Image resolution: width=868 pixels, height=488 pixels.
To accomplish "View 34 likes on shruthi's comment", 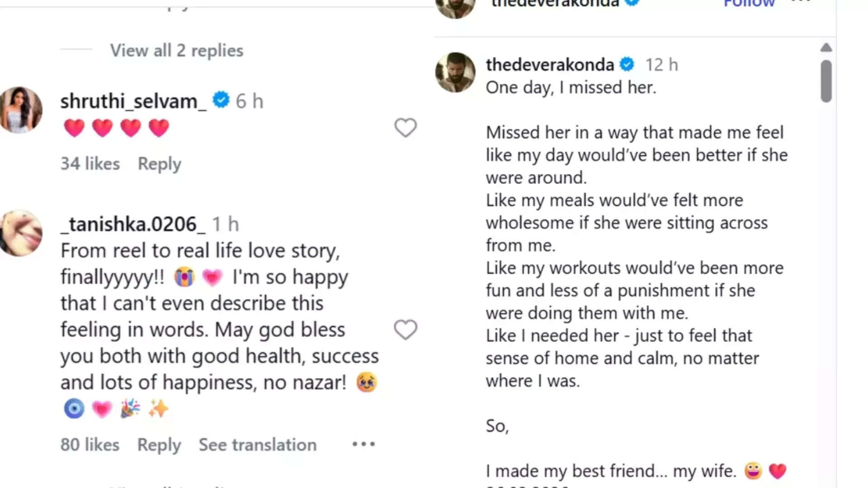I will coord(90,164).
